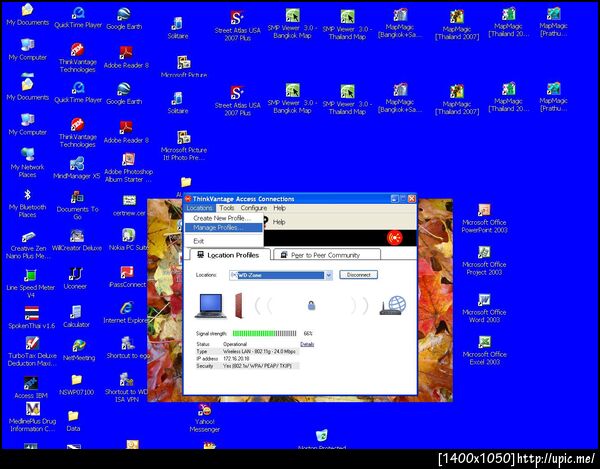Open the Internet Explorer desktop icon
Viewport: 600px width, 469px height.
tap(126, 313)
